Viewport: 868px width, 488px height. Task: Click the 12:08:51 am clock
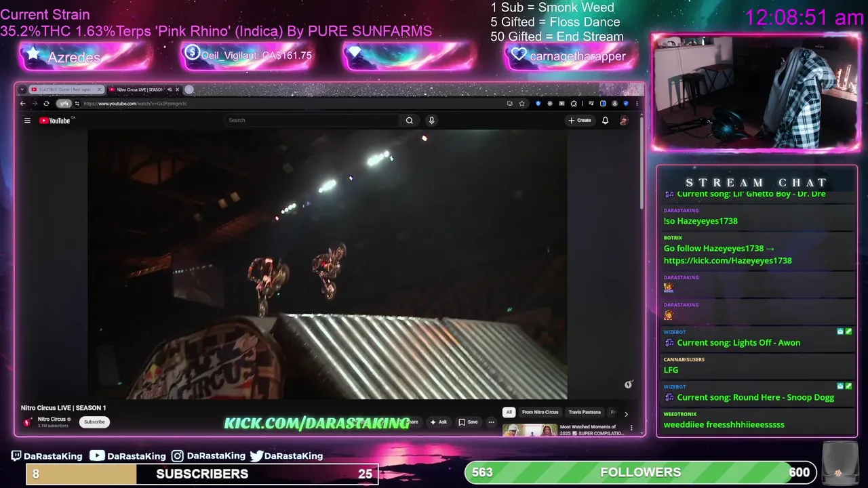(x=804, y=18)
